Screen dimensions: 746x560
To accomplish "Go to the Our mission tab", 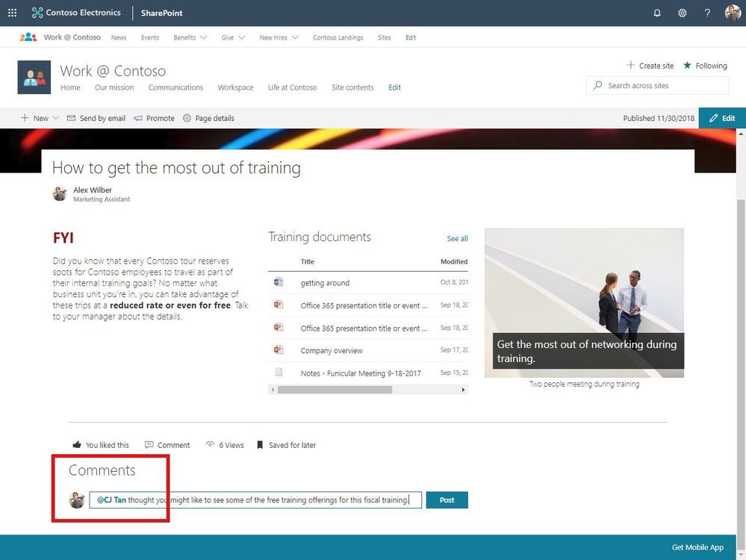I will [x=114, y=87].
